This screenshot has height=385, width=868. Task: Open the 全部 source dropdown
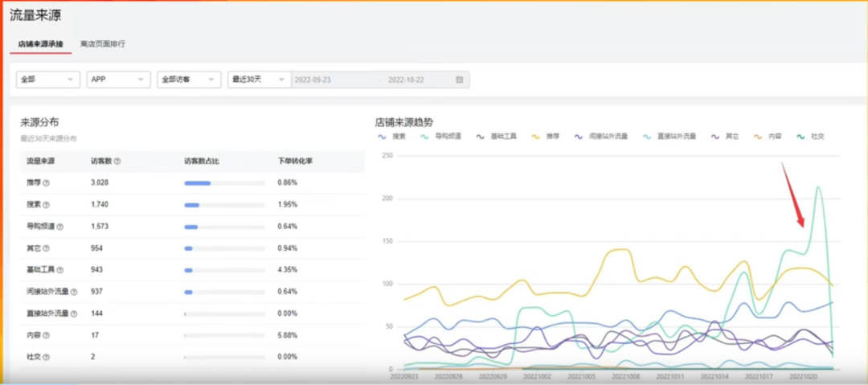click(48, 80)
